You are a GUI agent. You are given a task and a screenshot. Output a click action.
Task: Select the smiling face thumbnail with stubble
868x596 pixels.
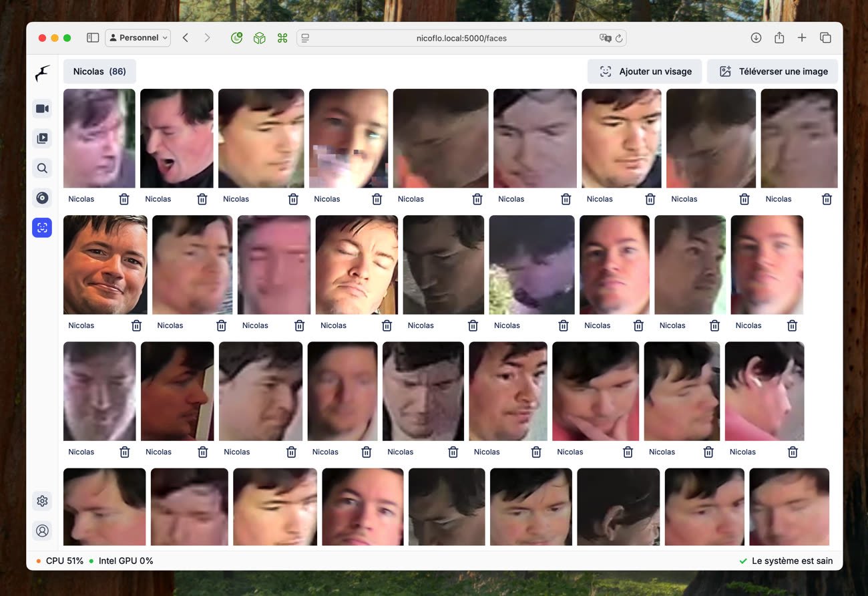click(x=105, y=265)
